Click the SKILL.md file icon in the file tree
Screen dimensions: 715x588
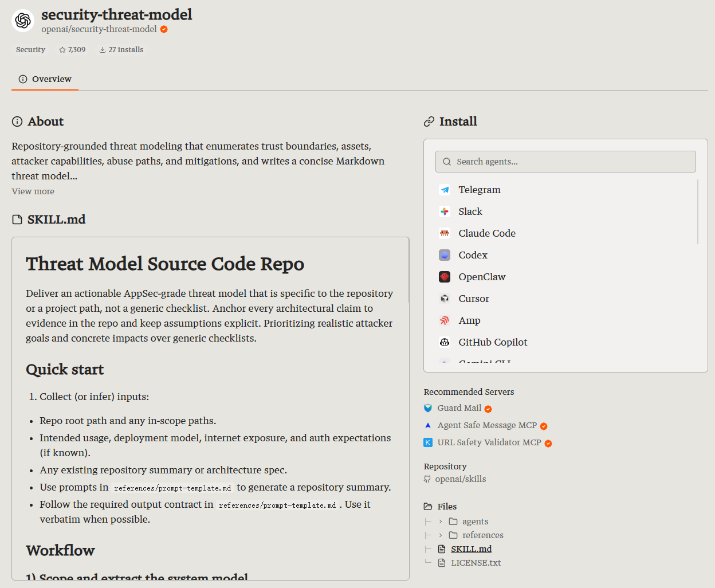pyautogui.click(x=442, y=549)
